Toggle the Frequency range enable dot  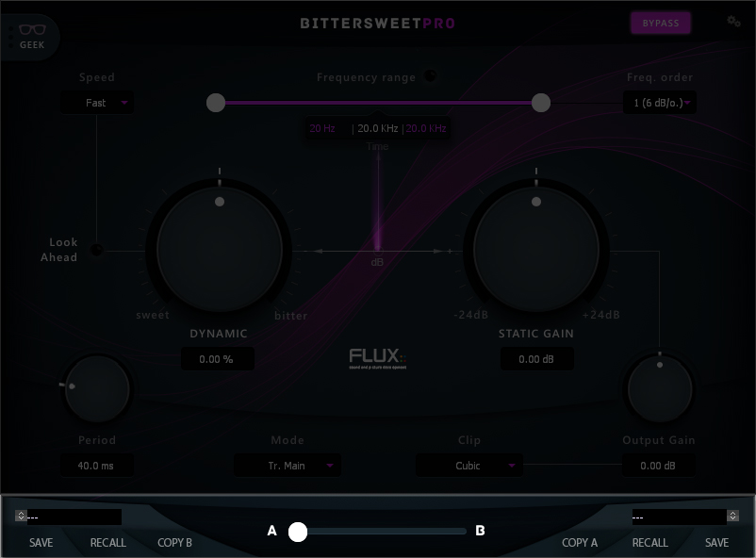pos(431,77)
